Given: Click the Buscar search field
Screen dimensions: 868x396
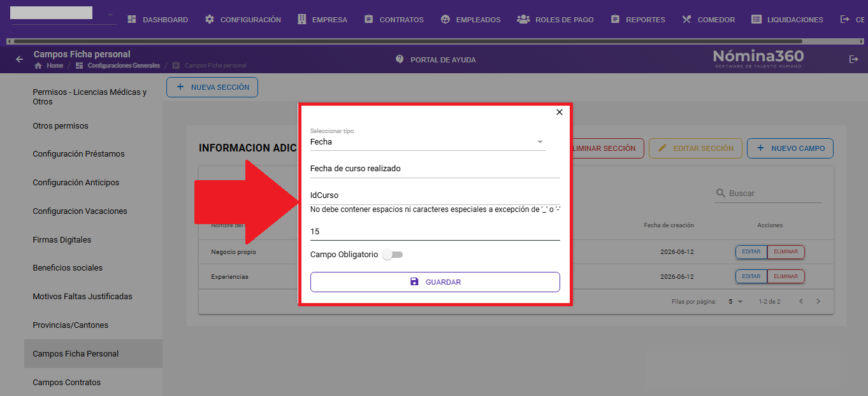Looking at the screenshot, I should (x=768, y=193).
